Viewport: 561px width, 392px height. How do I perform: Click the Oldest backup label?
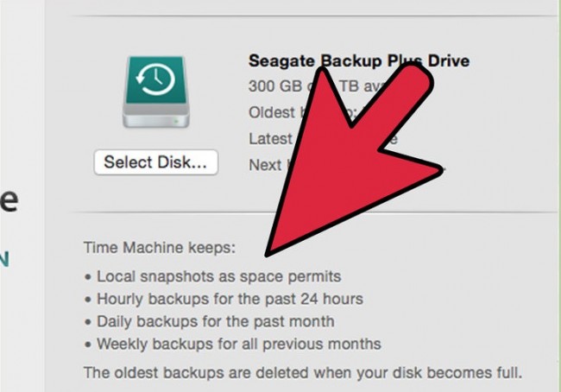click(x=274, y=112)
